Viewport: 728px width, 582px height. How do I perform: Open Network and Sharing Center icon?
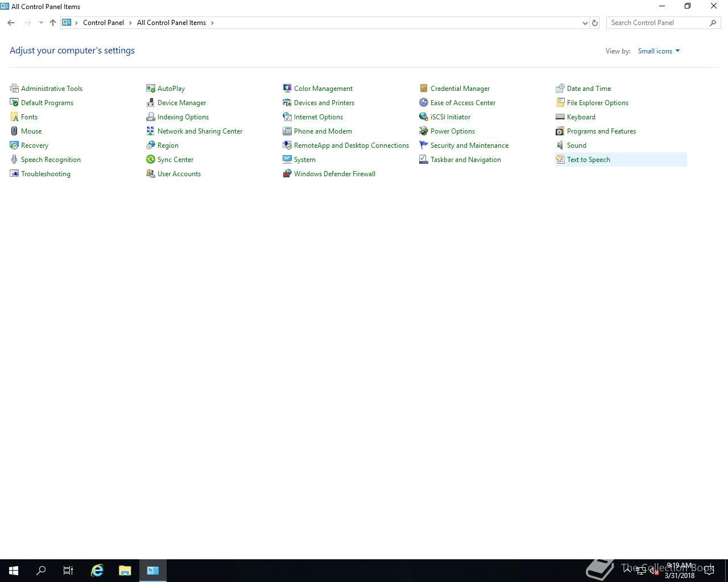coord(151,131)
